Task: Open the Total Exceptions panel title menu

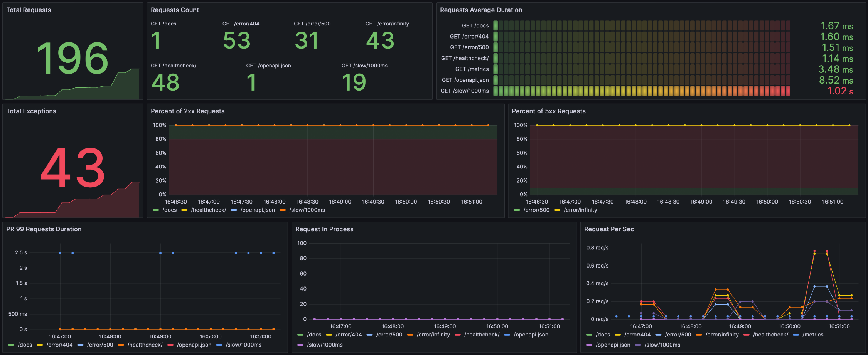Action: coord(31,111)
